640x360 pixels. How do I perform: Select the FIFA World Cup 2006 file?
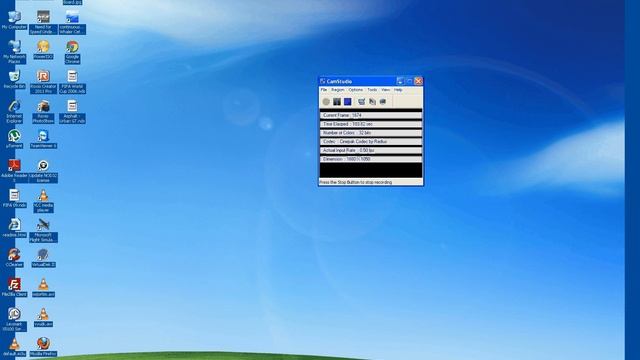[72, 82]
